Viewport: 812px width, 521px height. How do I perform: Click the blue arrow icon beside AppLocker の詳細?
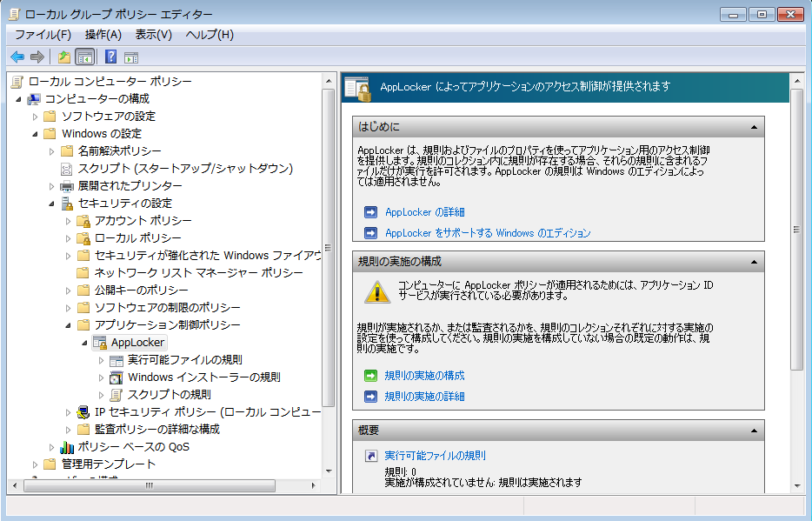coord(370,212)
